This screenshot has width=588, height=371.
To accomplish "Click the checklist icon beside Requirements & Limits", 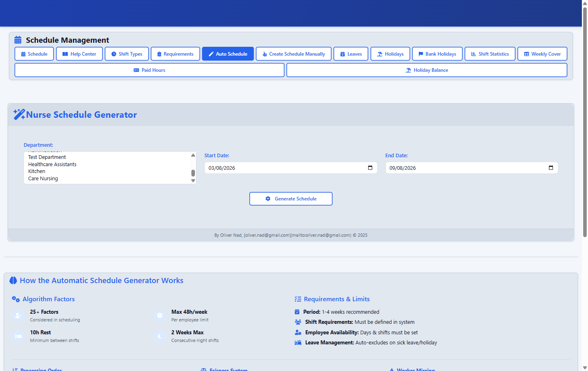I will point(298,299).
